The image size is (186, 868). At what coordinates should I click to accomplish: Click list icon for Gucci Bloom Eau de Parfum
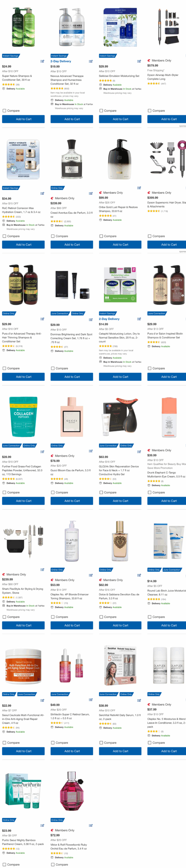click(91, 451)
